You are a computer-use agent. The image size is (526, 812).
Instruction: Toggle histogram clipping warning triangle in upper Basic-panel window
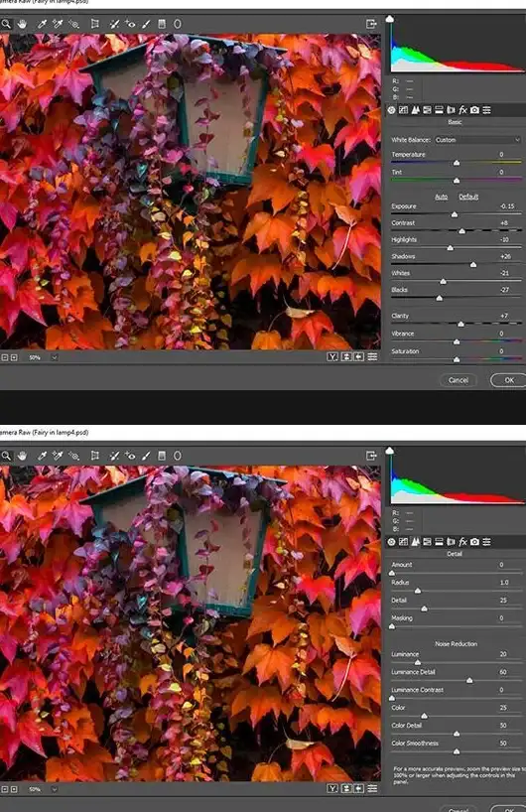click(390, 19)
